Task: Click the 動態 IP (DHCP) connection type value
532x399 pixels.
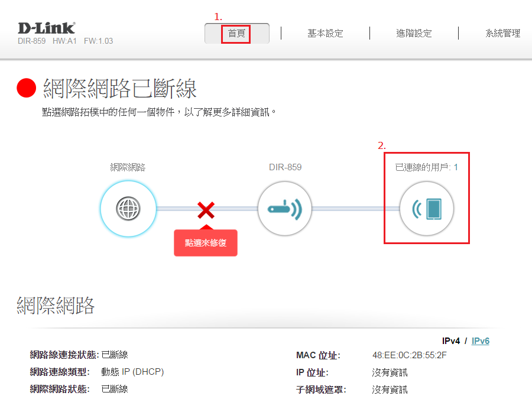Action: pos(132,372)
